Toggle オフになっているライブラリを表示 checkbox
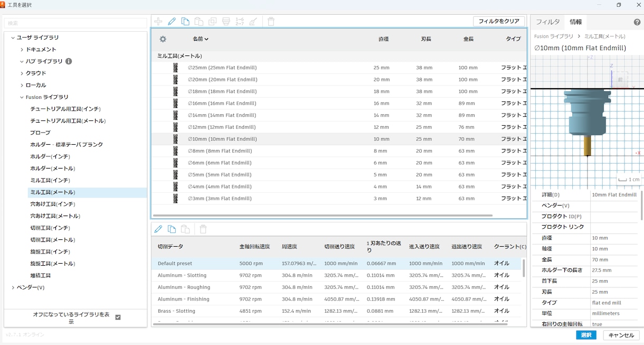Image resolution: width=644 pixels, height=345 pixels. click(118, 318)
